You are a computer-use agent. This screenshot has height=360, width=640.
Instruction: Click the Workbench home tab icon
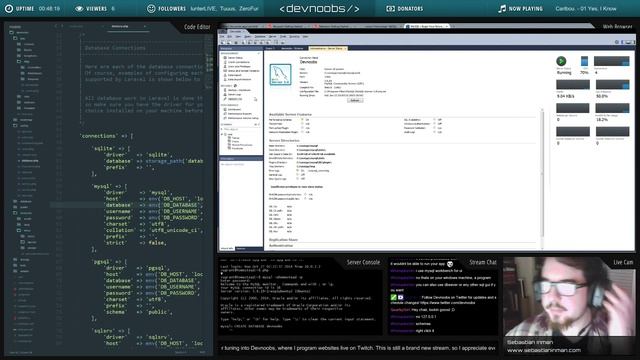coord(223,31)
